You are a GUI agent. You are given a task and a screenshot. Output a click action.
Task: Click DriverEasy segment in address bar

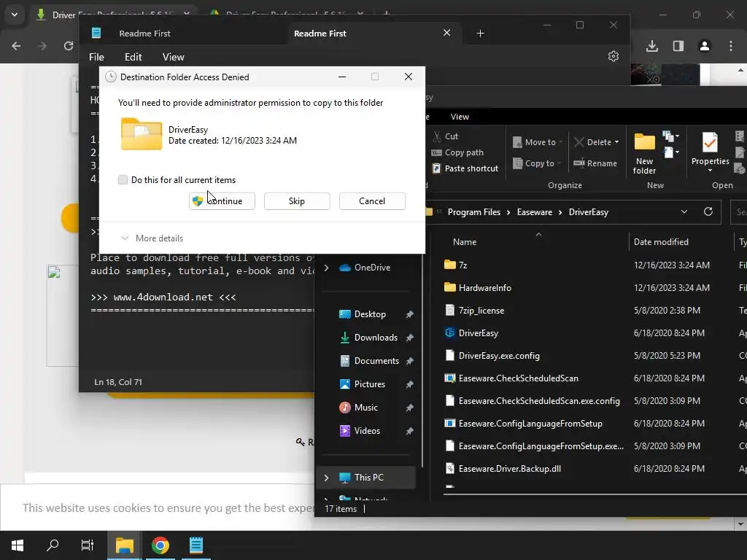coord(589,212)
